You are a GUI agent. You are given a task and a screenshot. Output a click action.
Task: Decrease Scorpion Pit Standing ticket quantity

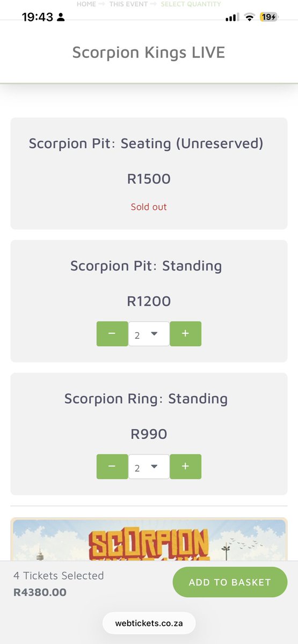[x=112, y=334]
